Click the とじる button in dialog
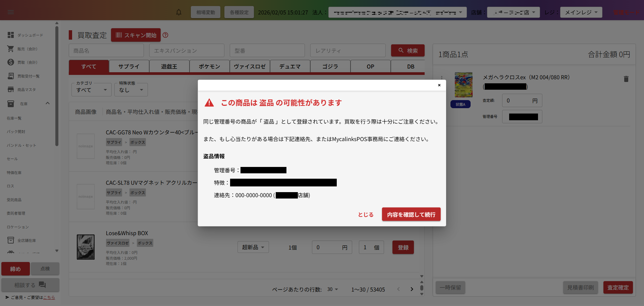The height and width of the screenshot is (306, 644). click(x=366, y=215)
